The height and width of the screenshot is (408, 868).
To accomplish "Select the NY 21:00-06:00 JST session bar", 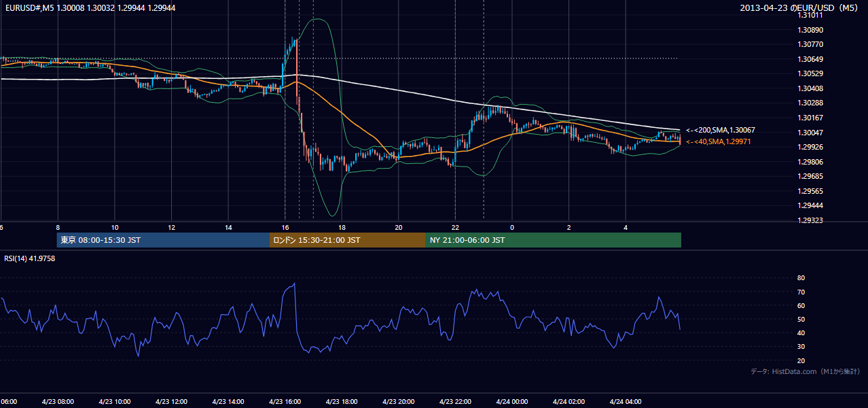I will pyautogui.click(x=554, y=240).
